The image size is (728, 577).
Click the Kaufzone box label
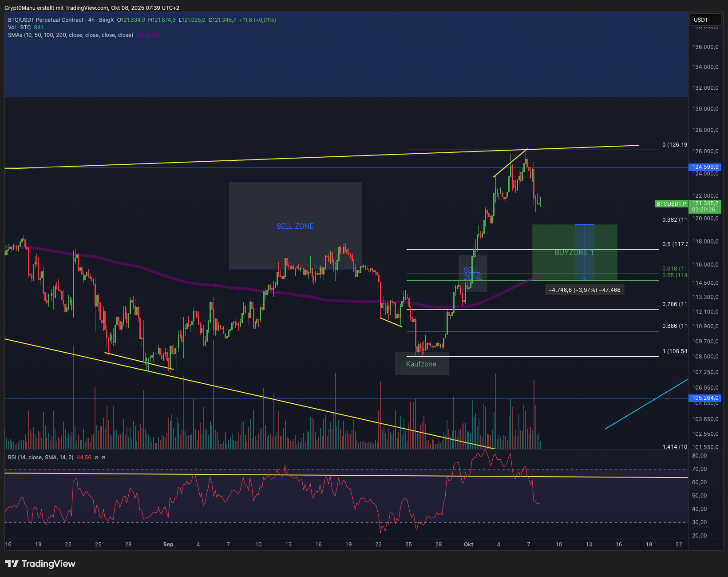[421, 364]
